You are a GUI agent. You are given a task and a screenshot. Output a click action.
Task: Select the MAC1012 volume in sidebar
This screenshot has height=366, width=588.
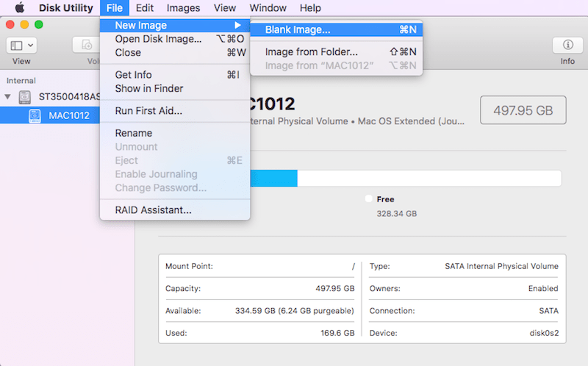50,115
